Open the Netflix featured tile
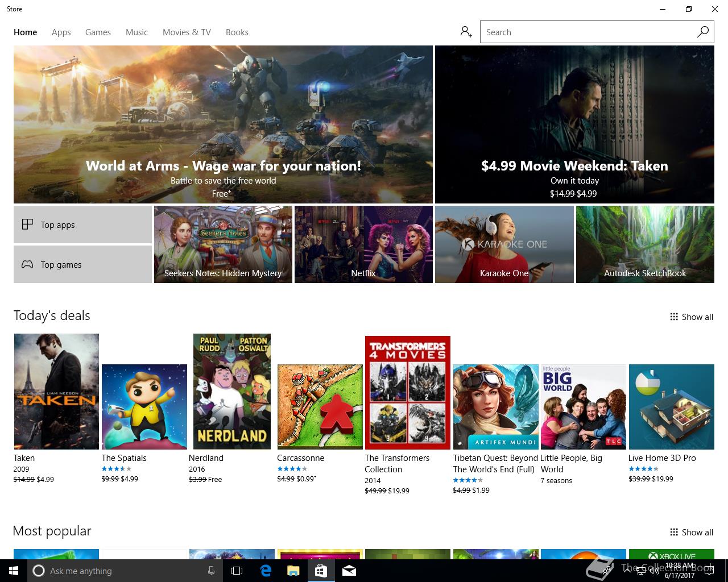The width and height of the screenshot is (728, 582). click(x=363, y=244)
